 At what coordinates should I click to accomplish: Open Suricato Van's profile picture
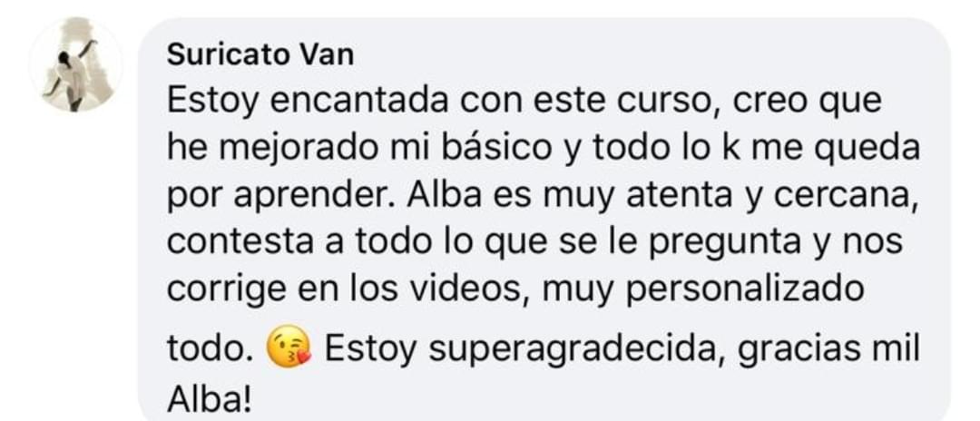75,65
